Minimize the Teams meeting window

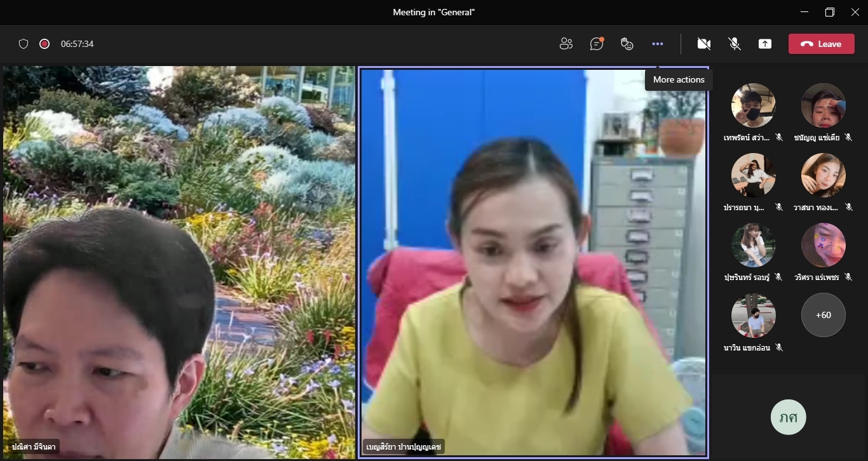(804, 12)
